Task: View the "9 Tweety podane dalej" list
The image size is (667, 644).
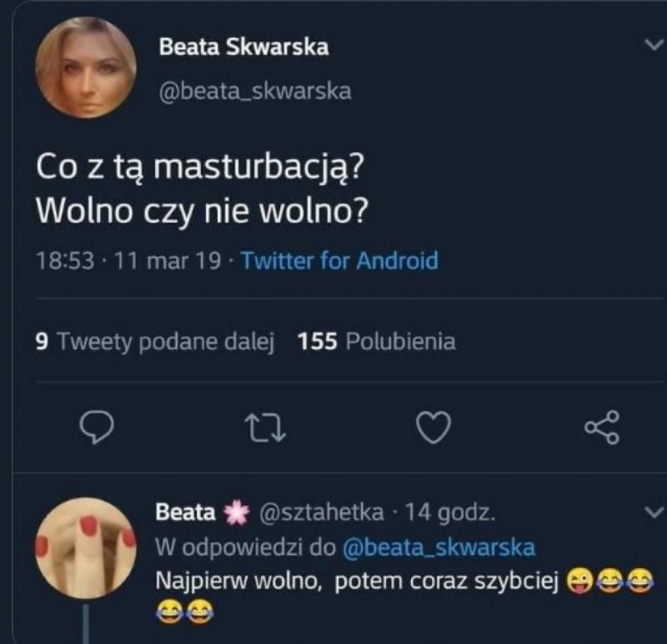Action: tap(156, 342)
